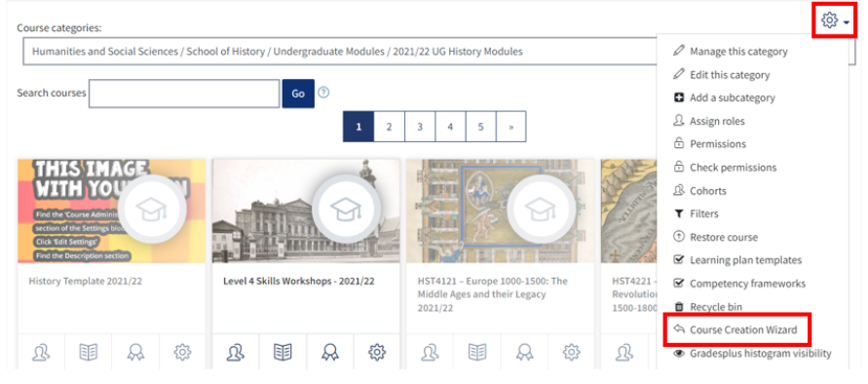Go to the next page with the » arrow
Screen dimensions: 868x384
pyautogui.click(x=510, y=127)
